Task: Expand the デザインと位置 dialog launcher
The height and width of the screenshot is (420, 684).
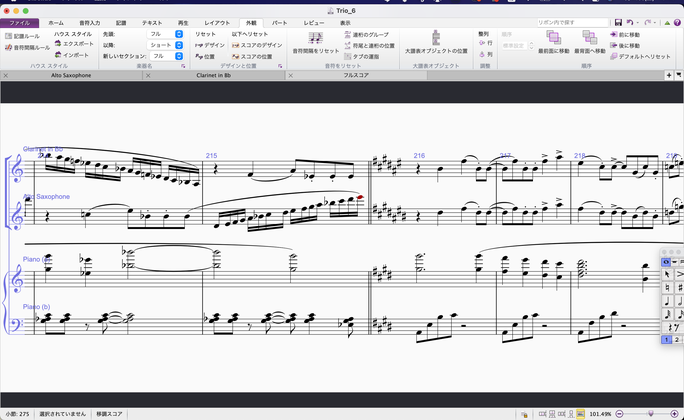Action: point(280,66)
